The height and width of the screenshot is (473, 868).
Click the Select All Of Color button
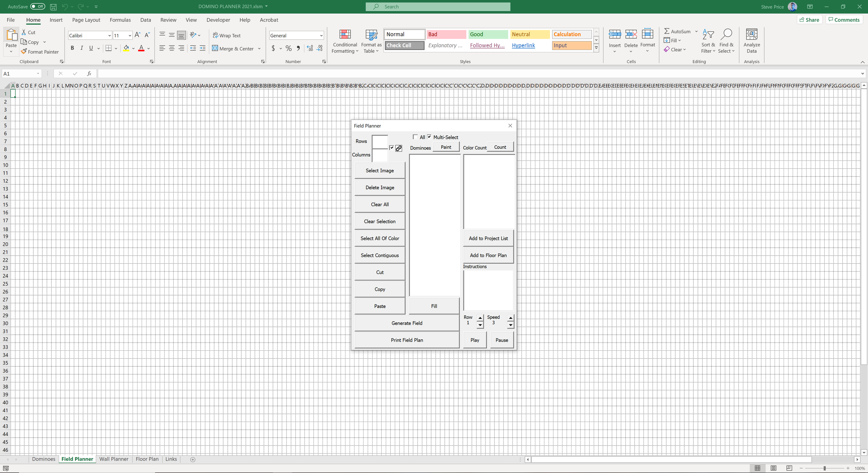click(x=379, y=238)
